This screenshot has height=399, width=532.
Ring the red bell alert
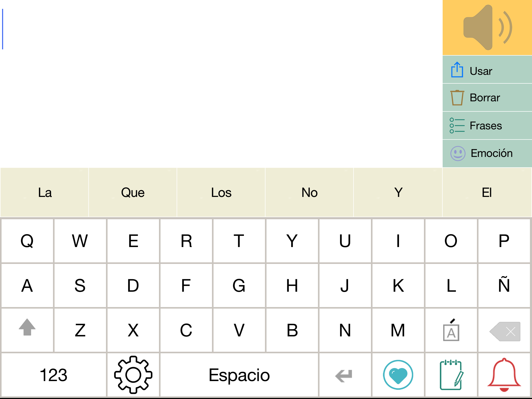pyautogui.click(x=504, y=375)
